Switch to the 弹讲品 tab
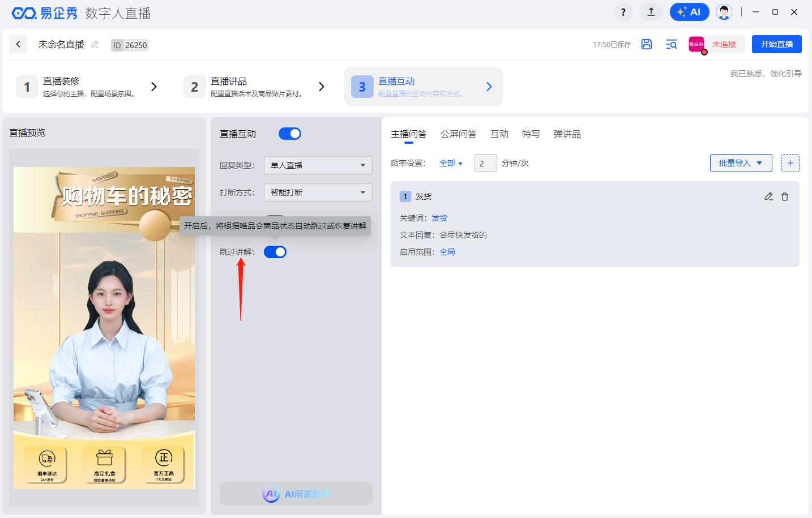 567,134
